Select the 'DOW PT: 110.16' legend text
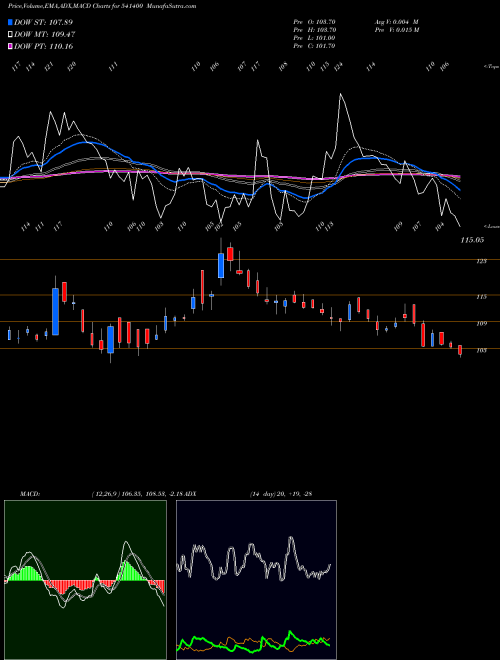The width and height of the screenshot is (500, 660). [x=43, y=46]
